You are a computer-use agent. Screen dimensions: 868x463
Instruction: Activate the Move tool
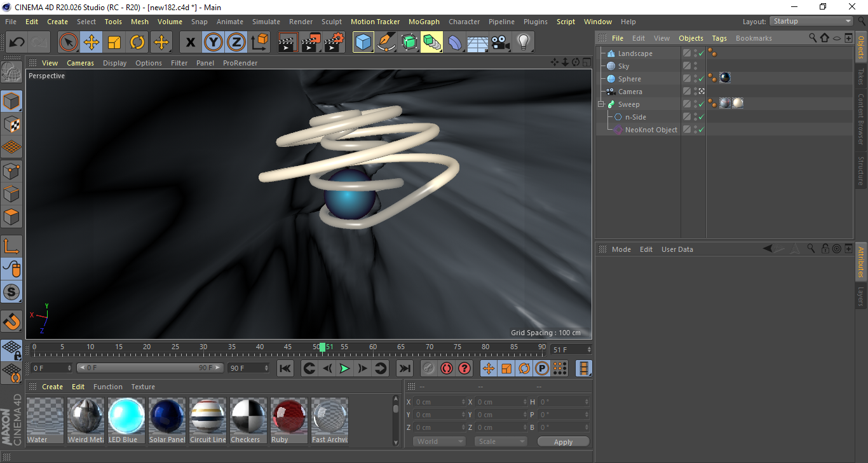coord(92,43)
